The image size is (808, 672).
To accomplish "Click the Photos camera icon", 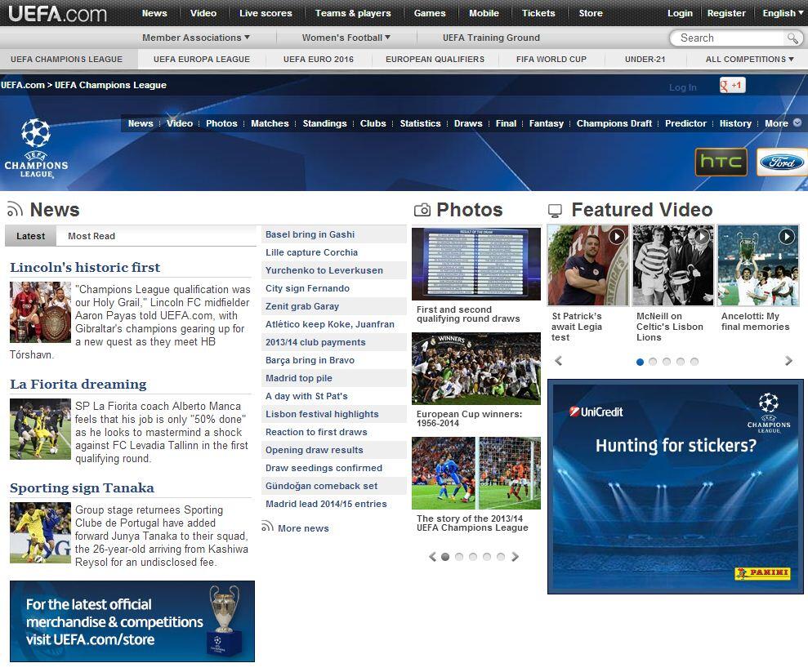I will 422,210.
